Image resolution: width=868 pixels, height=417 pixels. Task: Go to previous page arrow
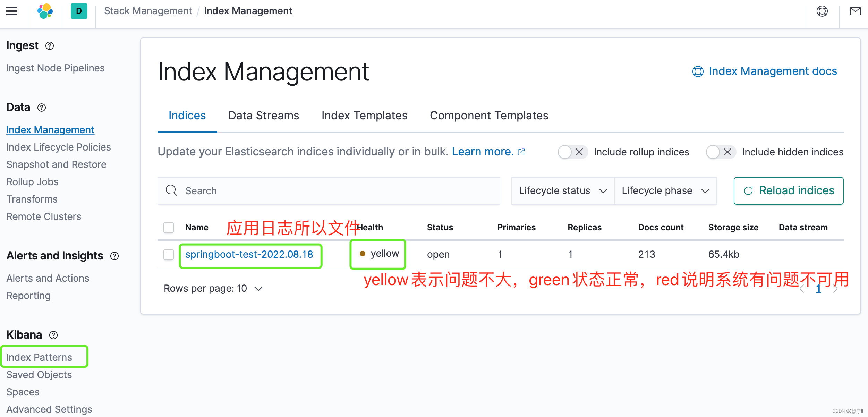tap(802, 289)
